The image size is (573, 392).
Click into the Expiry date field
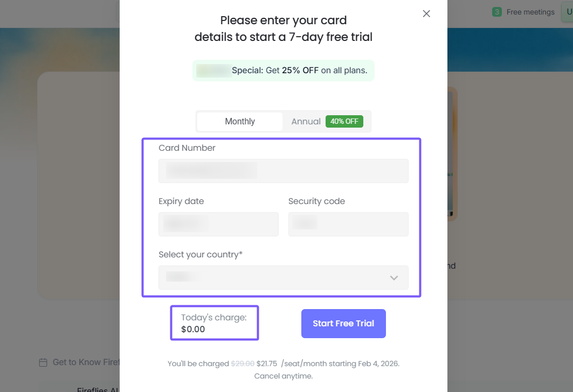click(x=218, y=224)
